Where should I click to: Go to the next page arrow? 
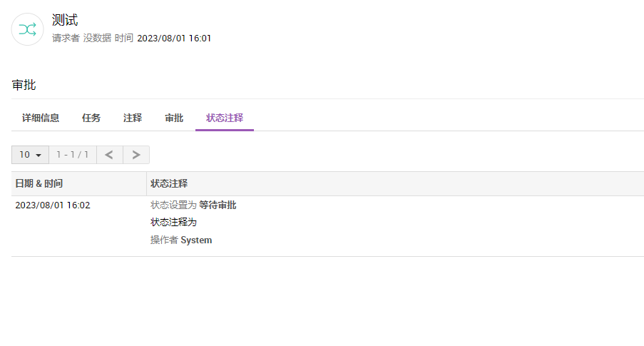[x=136, y=155]
